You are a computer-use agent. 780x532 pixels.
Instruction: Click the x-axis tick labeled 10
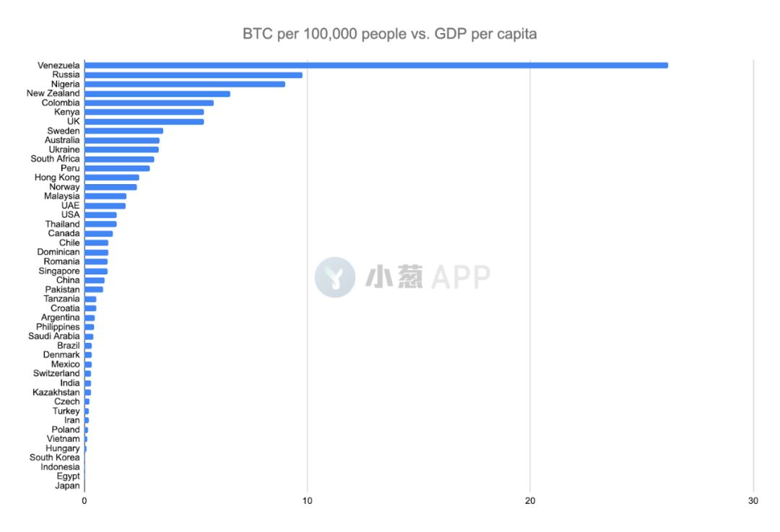[307, 501]
